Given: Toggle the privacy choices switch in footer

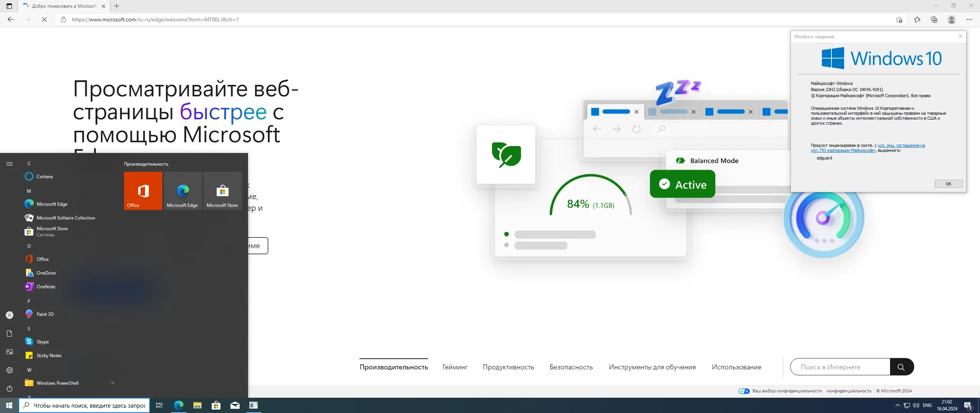Looking at the screenshot, I should [x=744, y=391].
